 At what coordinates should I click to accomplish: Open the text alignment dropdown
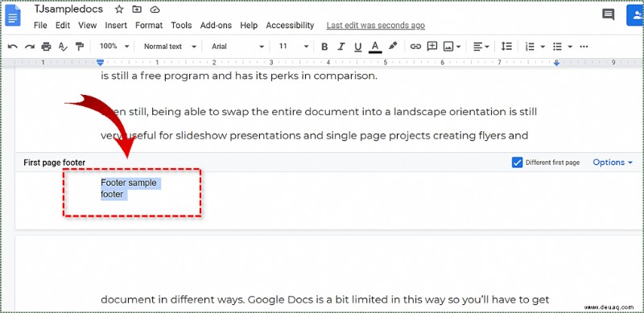pos(481,47)
